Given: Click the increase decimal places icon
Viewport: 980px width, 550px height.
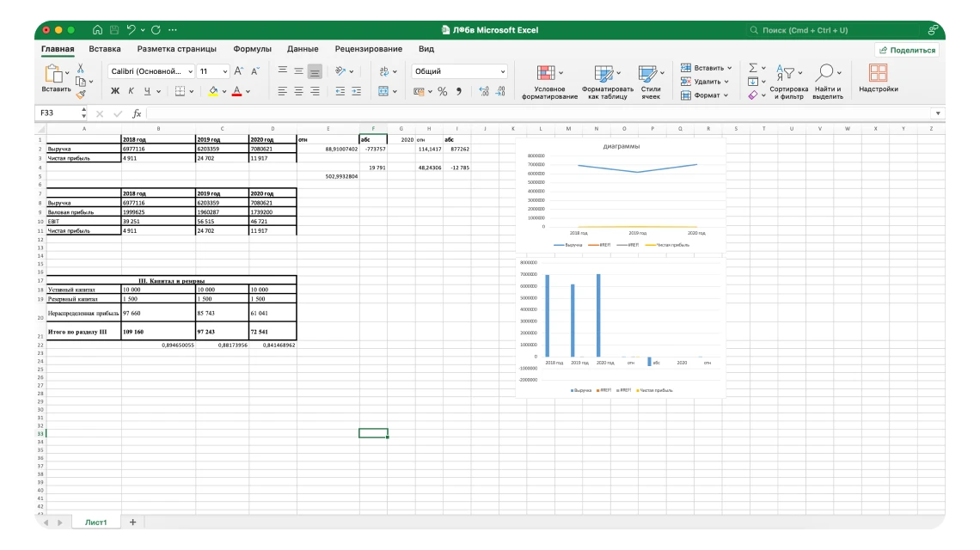Looking at the screenshot, I should pyautogui.click(x=484, y=91).
